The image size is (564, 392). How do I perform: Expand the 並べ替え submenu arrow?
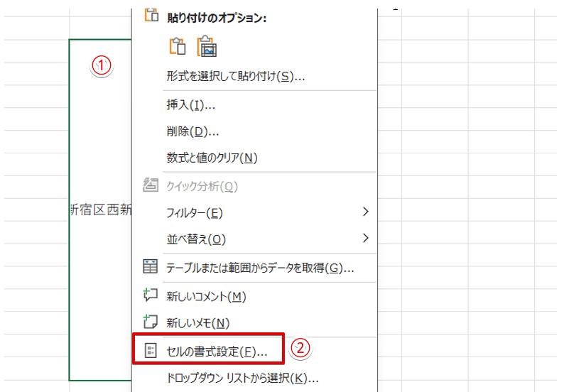[366, 238]
